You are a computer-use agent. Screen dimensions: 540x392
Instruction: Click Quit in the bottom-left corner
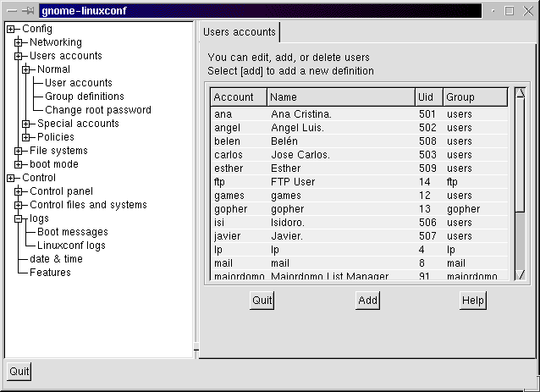[x=19, y=371]
